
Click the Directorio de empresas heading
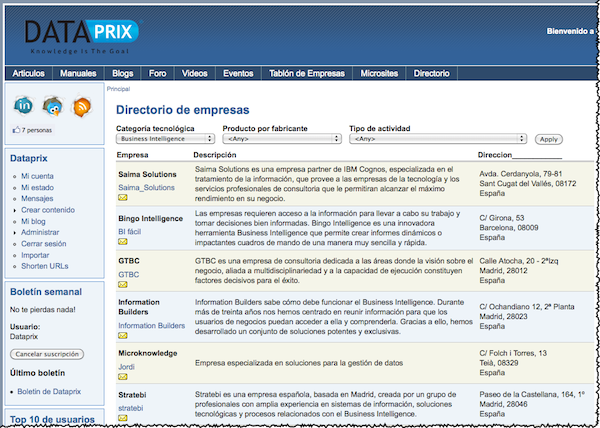[183, 110]
